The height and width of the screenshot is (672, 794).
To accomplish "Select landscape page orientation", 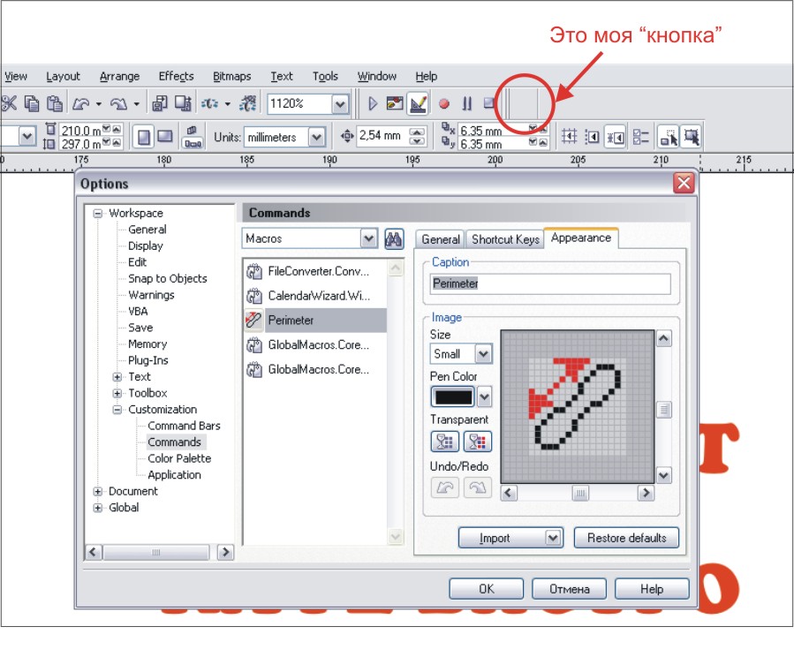I will [165, 137].
